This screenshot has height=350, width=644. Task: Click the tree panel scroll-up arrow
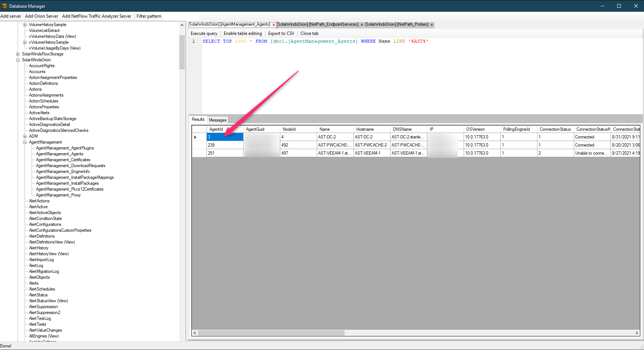pos(182,25)
